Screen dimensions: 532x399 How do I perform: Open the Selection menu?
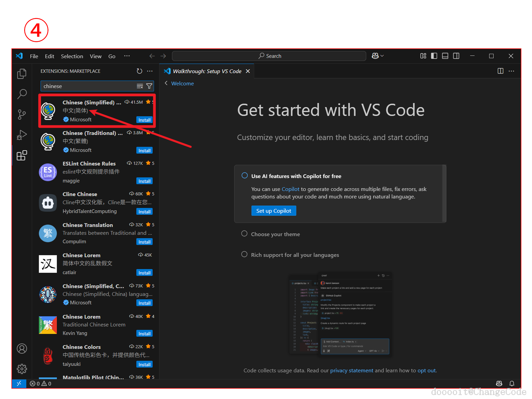pos(72,56)
